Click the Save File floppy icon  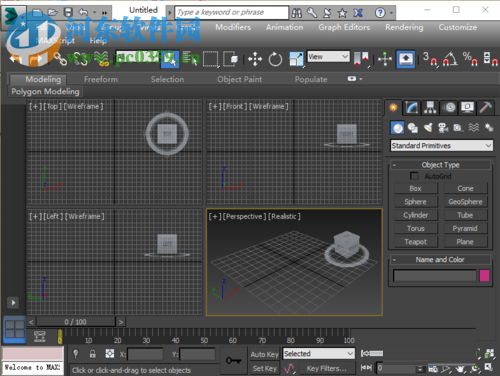click(68, 13)
